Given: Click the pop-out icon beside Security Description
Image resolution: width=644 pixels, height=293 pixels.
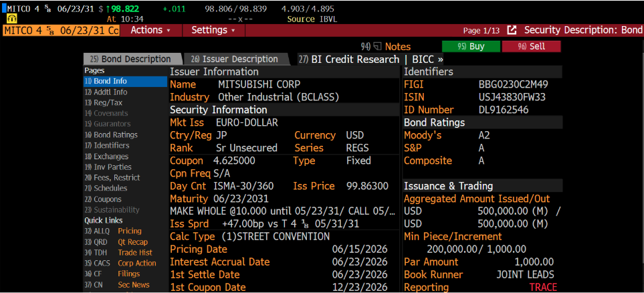Looking at the screenshot, I should tap(512, 30).
